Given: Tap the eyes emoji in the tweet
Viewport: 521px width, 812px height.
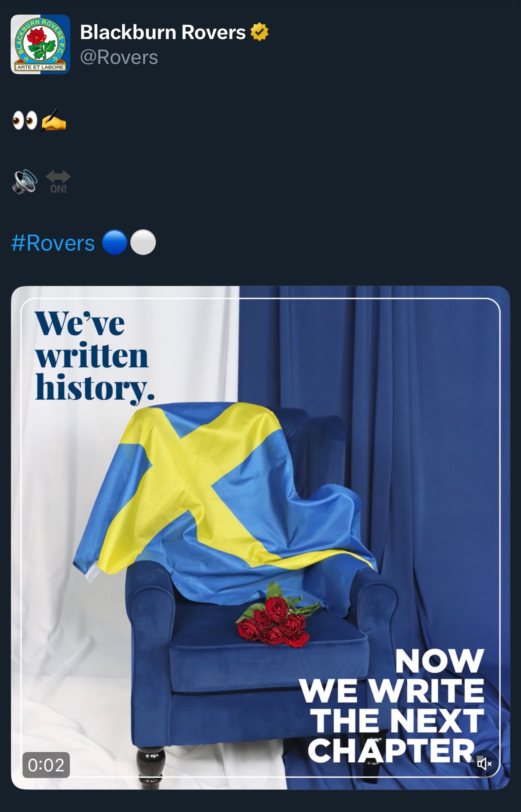Looking at the screenshot, I should [x=25, y=120].
